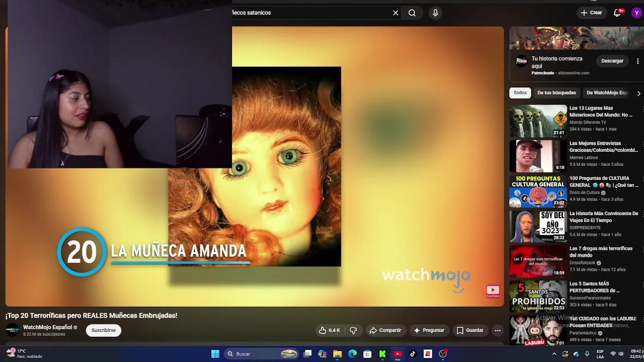
Task: Open the Wi-Fi network tray icon
Action: coord(613,354)
